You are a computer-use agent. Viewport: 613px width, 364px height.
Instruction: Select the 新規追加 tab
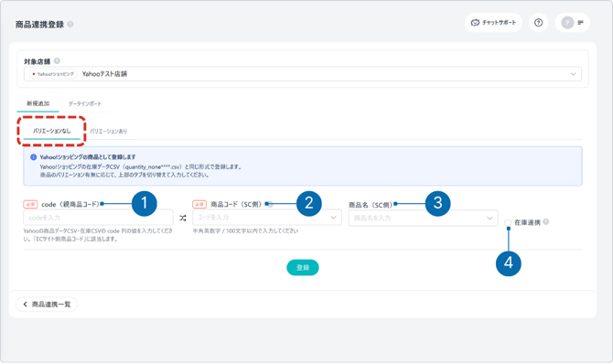(x=38, y=103)
